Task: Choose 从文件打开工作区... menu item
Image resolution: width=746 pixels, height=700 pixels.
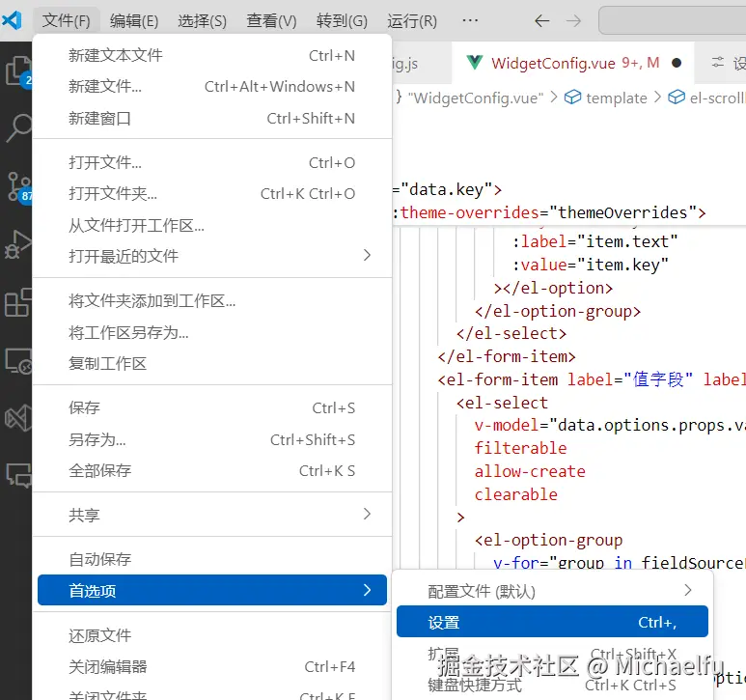Action: click(x=212, y=225)
